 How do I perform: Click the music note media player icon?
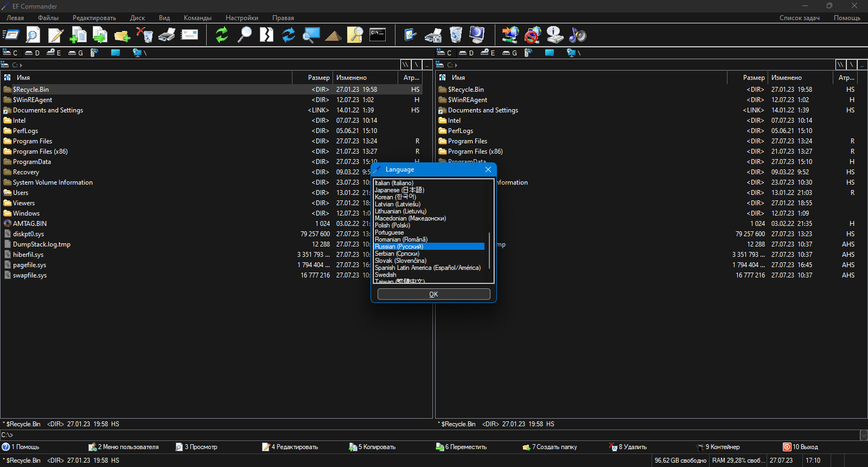(x=578, y=35)
